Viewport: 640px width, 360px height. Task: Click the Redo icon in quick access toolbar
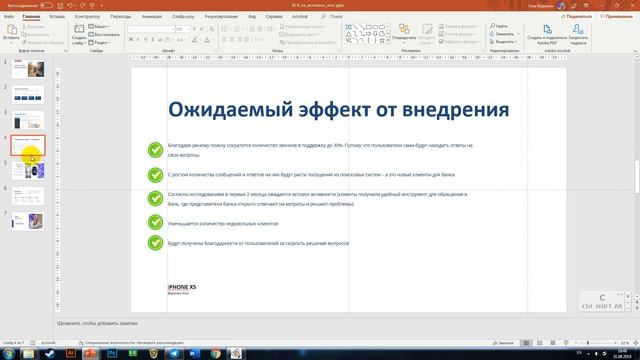tap(83, 6)
